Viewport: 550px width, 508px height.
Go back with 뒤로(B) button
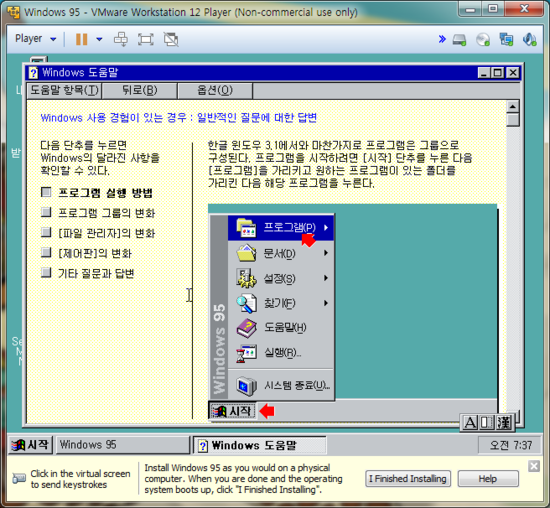tap(140, 91)
